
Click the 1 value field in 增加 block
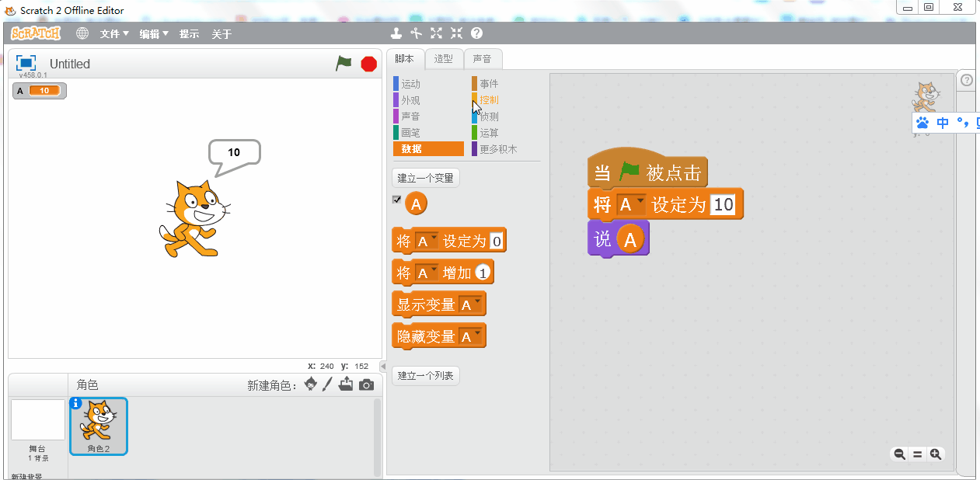(483, 273)
